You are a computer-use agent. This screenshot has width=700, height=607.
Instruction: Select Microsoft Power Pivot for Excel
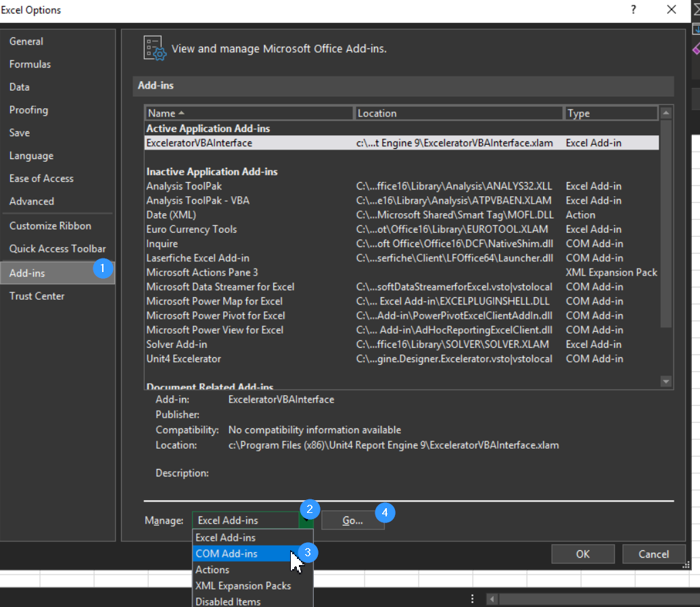pos(402,316)
